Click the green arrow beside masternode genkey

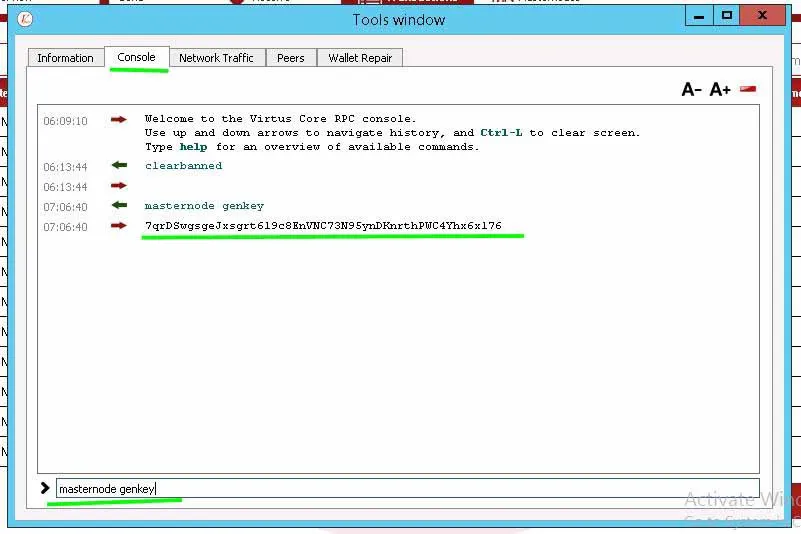119,205
